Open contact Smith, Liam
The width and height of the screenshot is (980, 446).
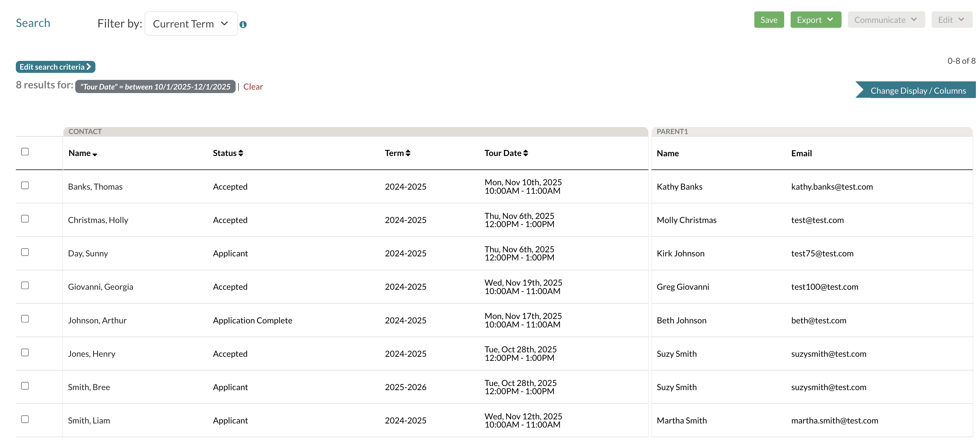coord(89,421)
